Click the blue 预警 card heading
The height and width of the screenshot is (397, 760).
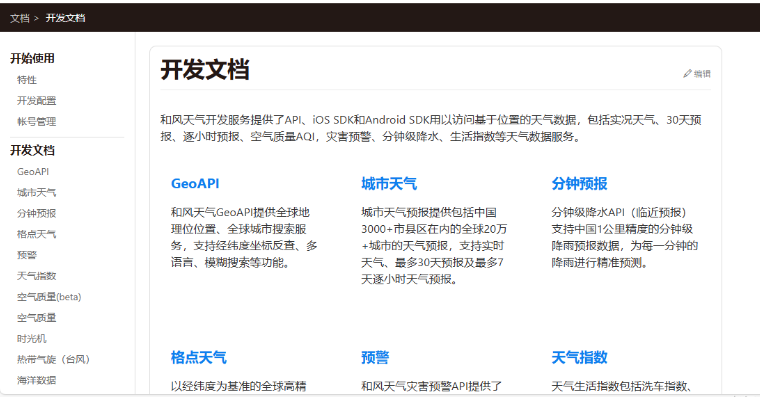(375, 358)
